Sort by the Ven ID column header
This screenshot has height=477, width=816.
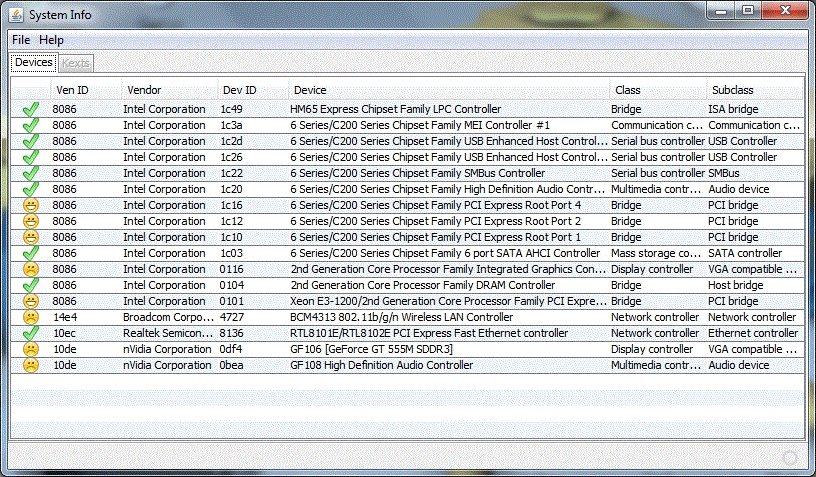pyautogui.click(x=86, y=90)
